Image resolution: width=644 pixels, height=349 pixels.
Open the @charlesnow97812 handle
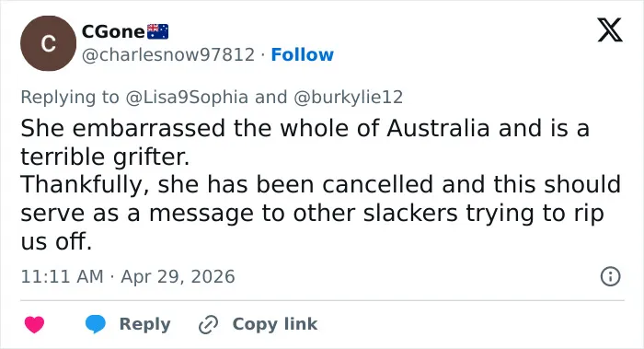[x=168, y=54]
